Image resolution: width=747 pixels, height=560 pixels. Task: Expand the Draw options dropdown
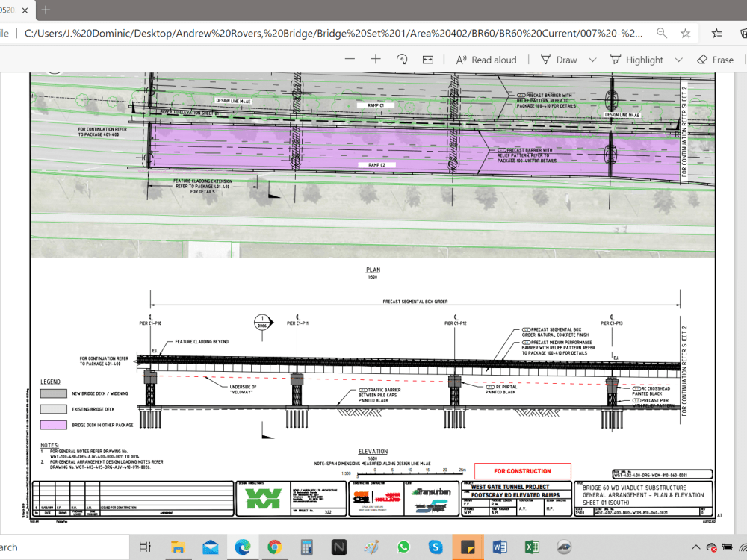[592, 60]
